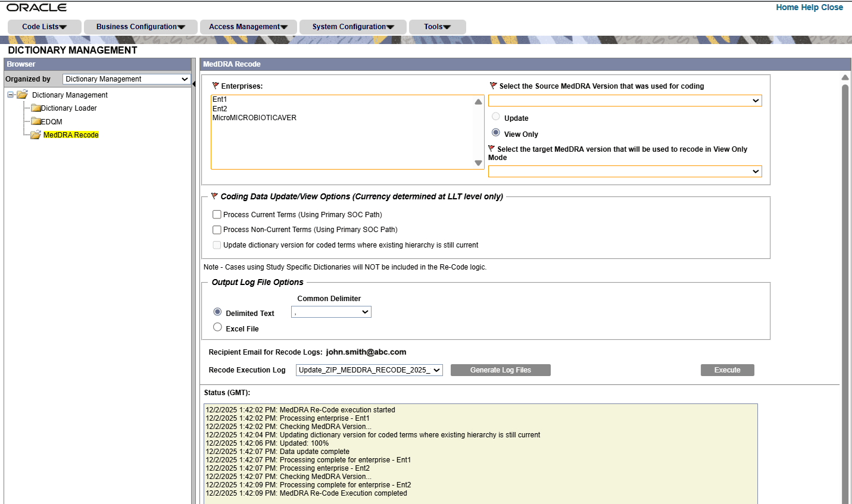852x504 pixels.
Task: Click the Home link
Action: [x=787, y=8]
